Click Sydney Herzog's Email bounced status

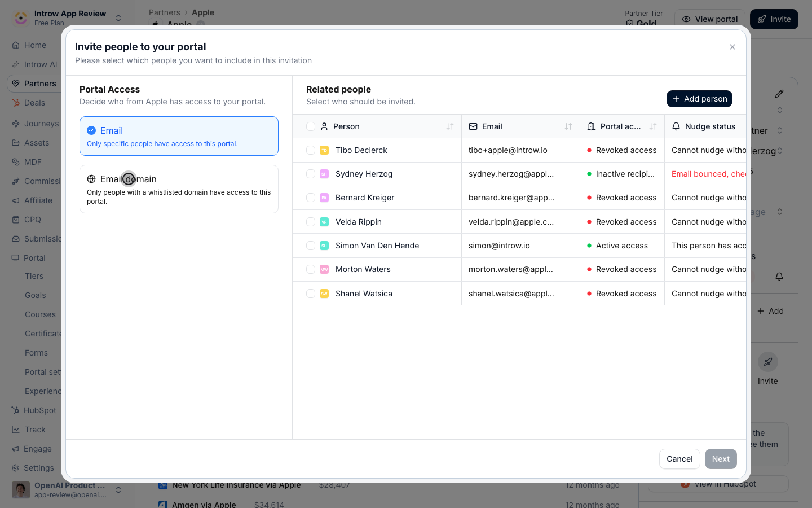[709, 174]
